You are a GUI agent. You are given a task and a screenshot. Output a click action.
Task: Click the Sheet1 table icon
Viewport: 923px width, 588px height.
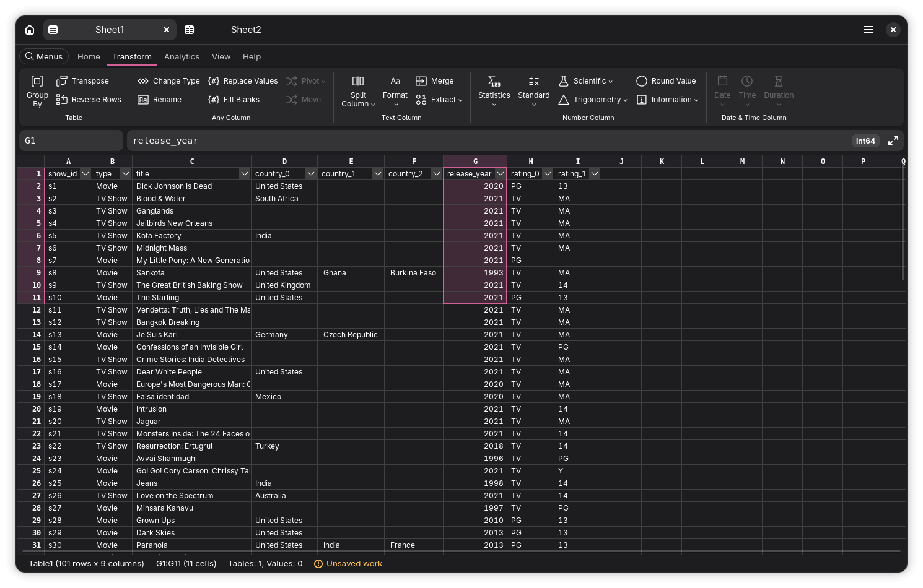(53, 30)
